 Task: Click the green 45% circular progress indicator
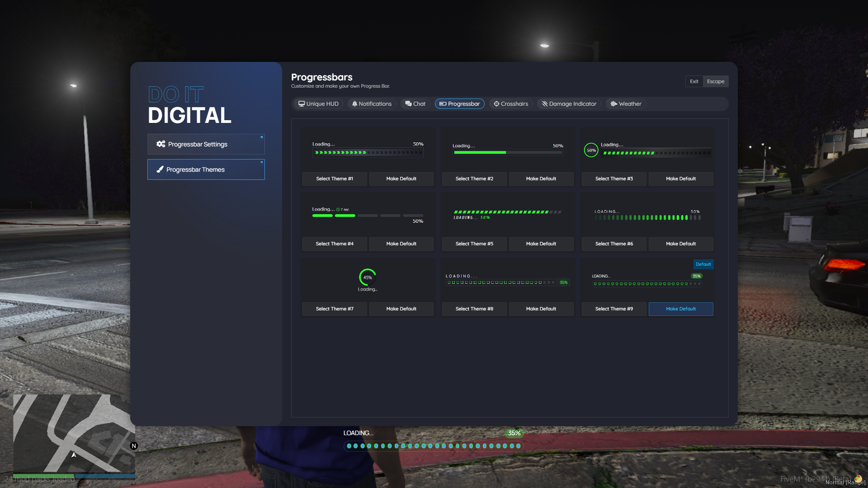(367, 277)
